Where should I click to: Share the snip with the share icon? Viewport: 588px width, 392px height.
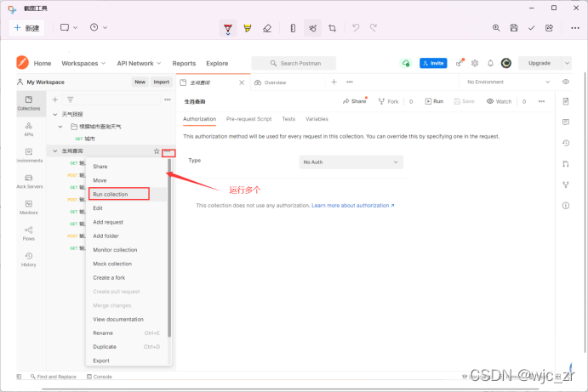(x=549, y=28)
